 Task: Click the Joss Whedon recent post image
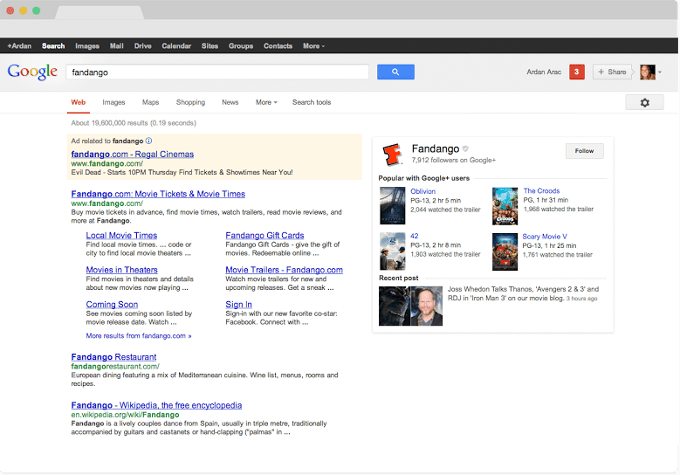tap(411, 306)
